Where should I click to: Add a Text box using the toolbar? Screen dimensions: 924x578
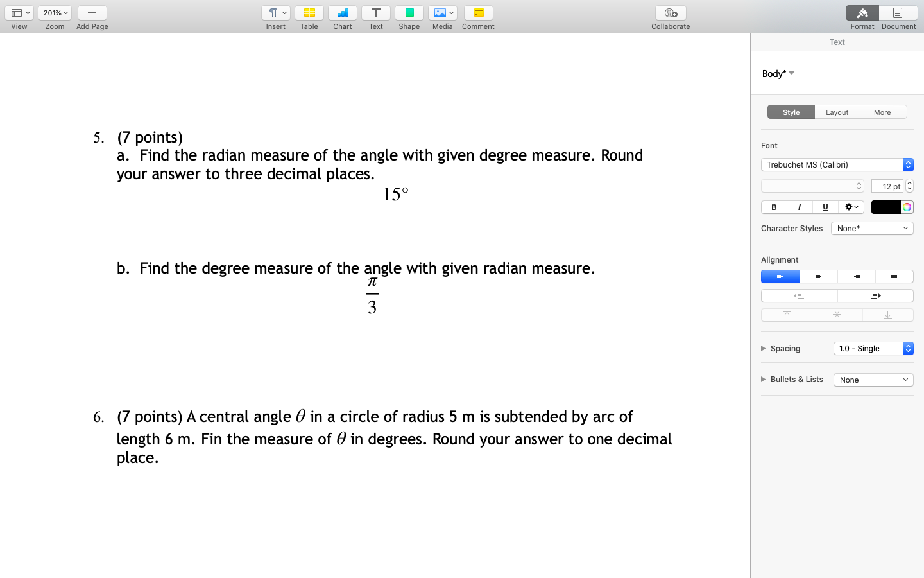tap(375, 13)
